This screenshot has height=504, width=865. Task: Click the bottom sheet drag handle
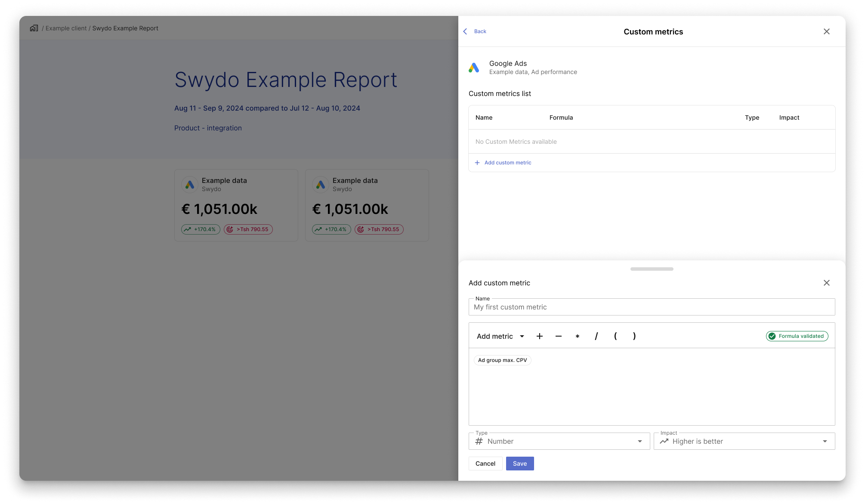coord(652,269)
